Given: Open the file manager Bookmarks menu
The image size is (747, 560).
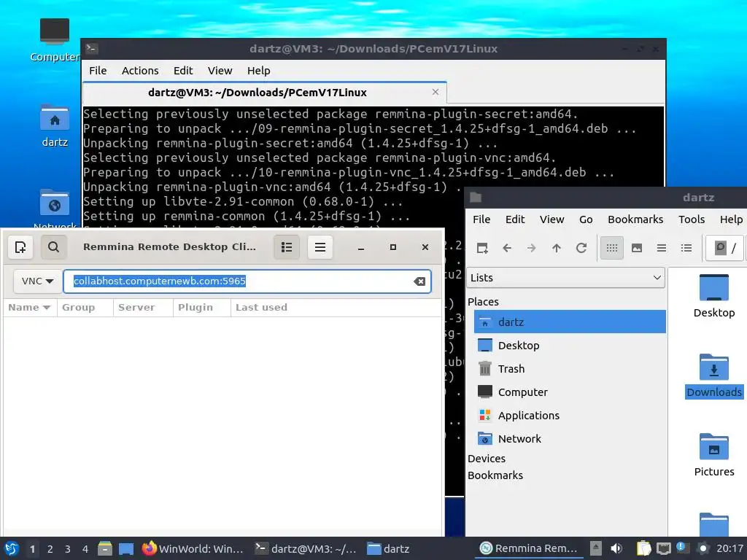Looking at the screenshot, I should [635, 219].
